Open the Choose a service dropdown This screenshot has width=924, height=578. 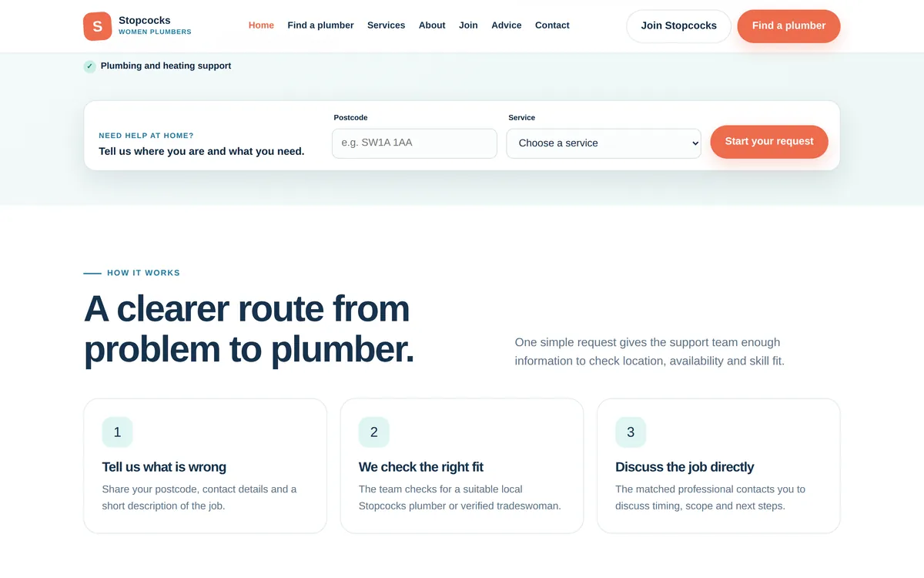tap(604, 143)
